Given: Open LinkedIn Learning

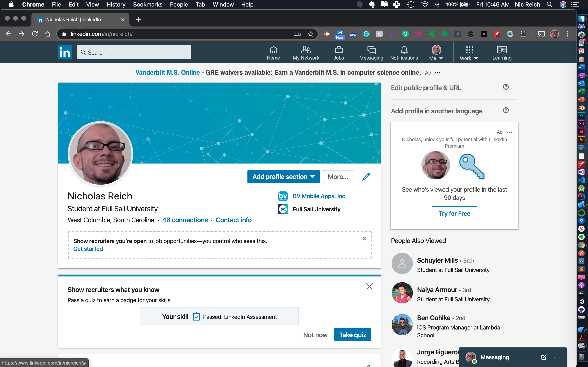Looking at the screenshot, I should point(502,53).
